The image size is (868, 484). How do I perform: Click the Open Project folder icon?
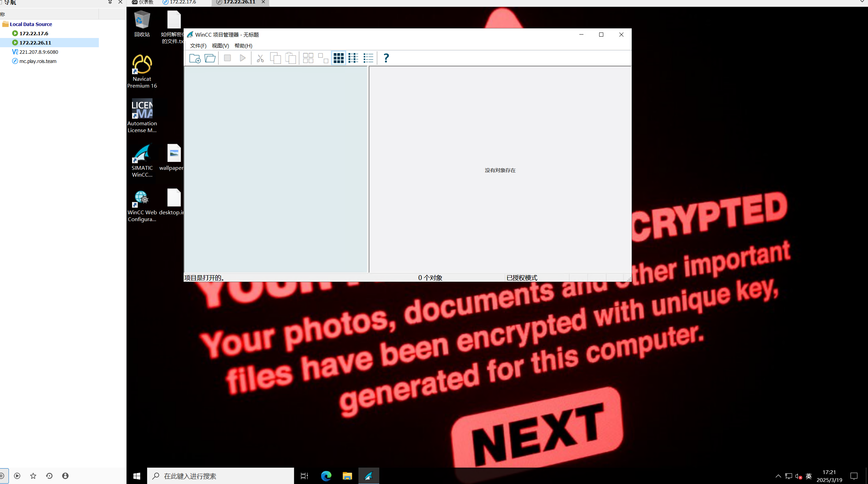(210, 58)
